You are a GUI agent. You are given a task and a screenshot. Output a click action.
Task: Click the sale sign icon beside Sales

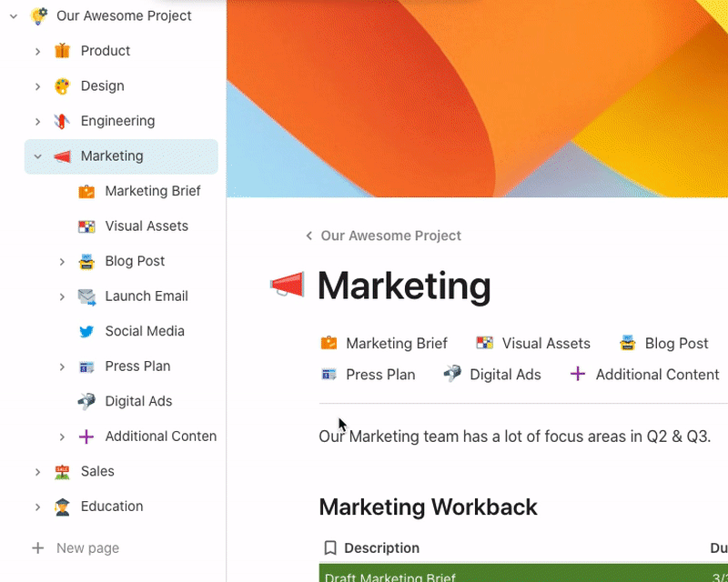click(x=62, y=472)
